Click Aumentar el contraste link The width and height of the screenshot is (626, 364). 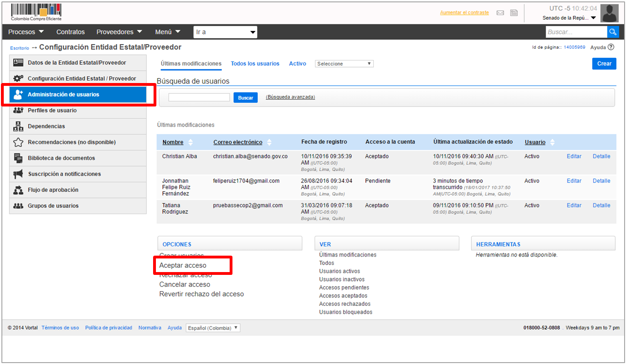click(464, 13)
